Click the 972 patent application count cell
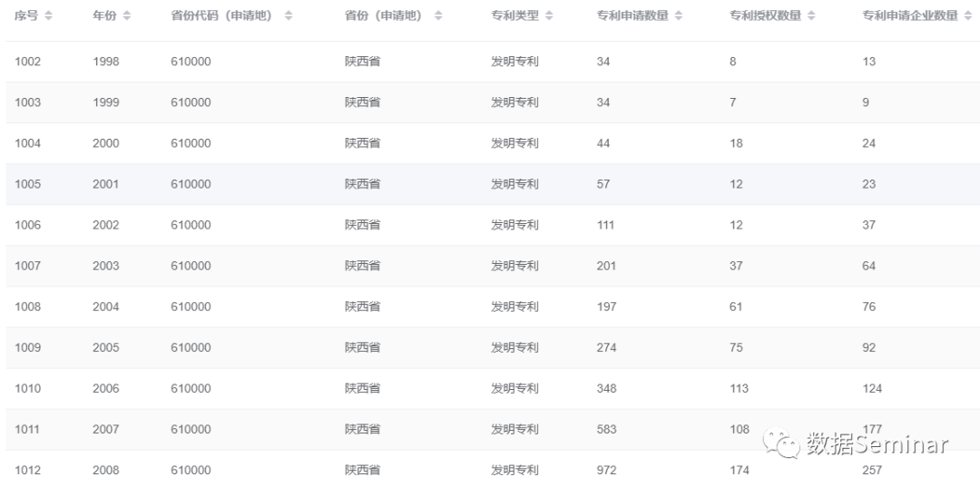This screenshot has width=980, height=487. pyautogui.click(x=606, y=470)
